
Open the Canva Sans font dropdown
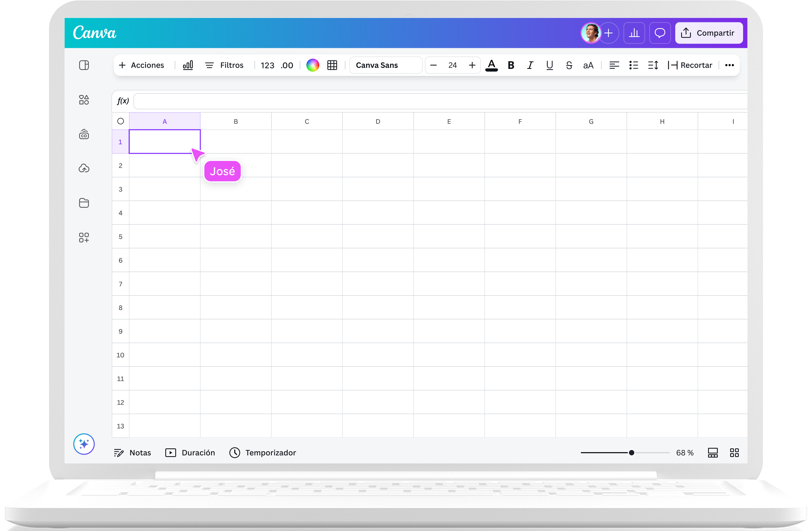[386, 65]
